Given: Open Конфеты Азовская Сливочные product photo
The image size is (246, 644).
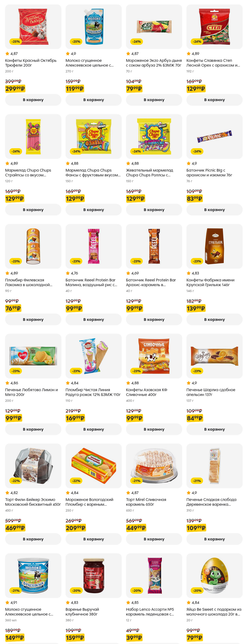Looking at the screenshot, I should click(154, 356).
